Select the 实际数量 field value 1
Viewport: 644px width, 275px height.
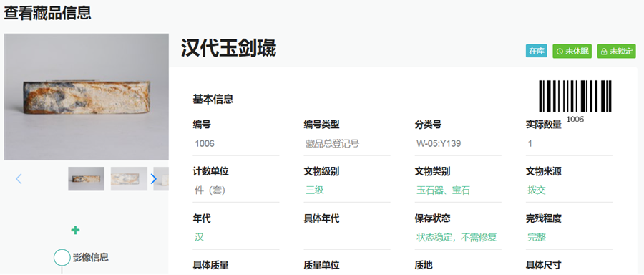tap(569, 144)
